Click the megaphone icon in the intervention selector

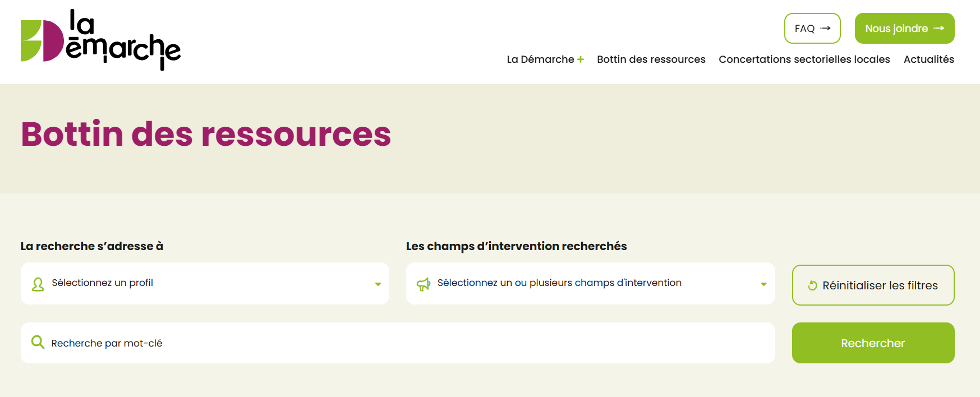[424, 284]
